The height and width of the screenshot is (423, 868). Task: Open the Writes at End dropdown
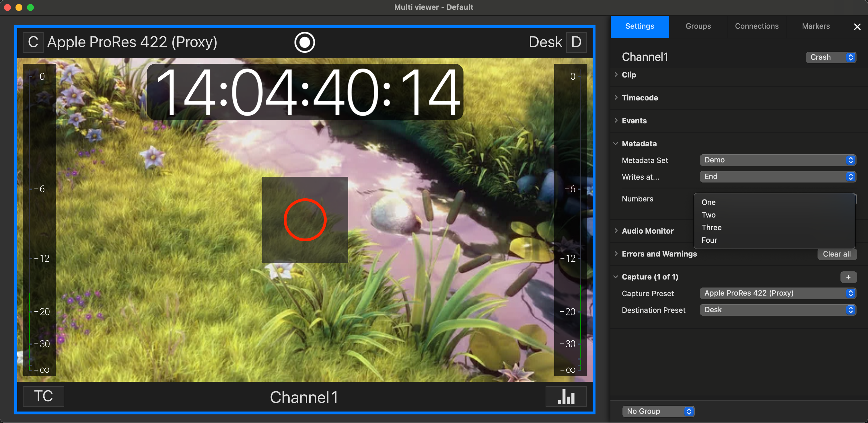coord(778,176)
